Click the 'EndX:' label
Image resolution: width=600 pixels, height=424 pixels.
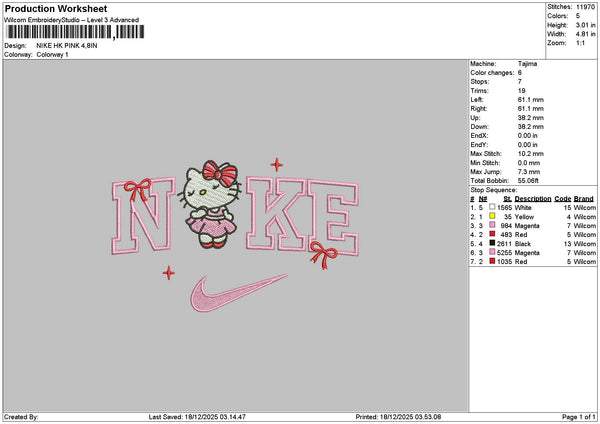(479, 136)
